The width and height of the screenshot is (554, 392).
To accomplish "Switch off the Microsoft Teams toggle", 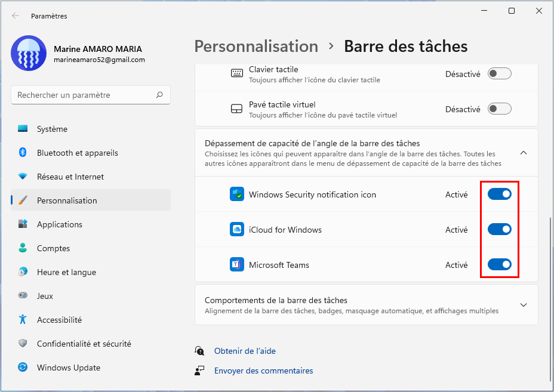I will click(x=499, y=264).
